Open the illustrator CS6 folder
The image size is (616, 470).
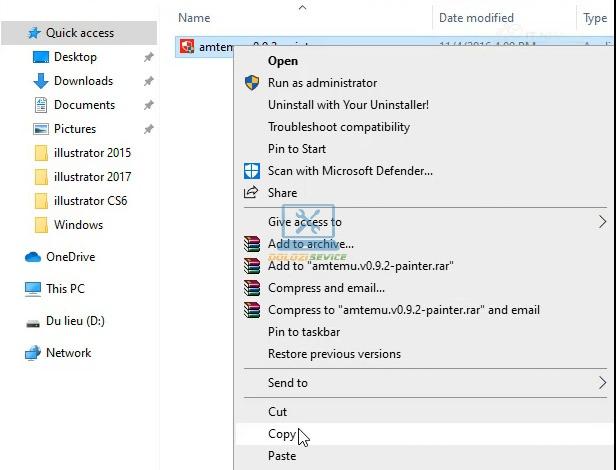[x=90, y=201]
